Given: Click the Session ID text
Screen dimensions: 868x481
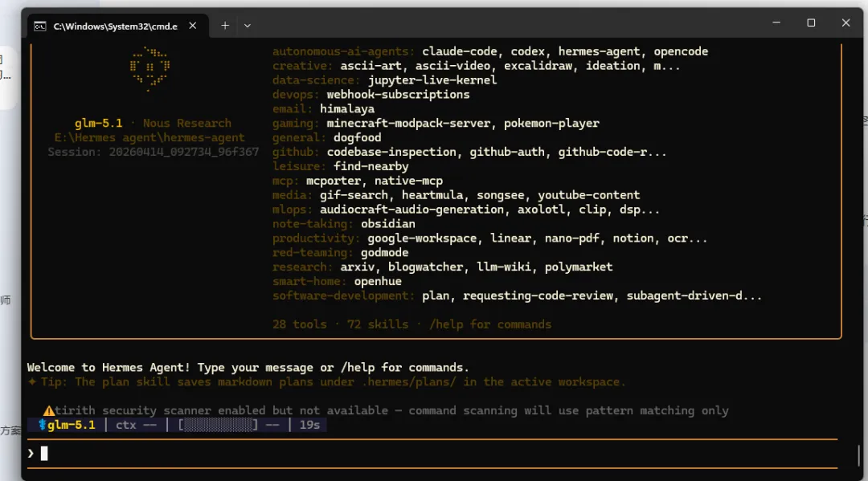Looking at the screenshot, I should tap(154, 152).
